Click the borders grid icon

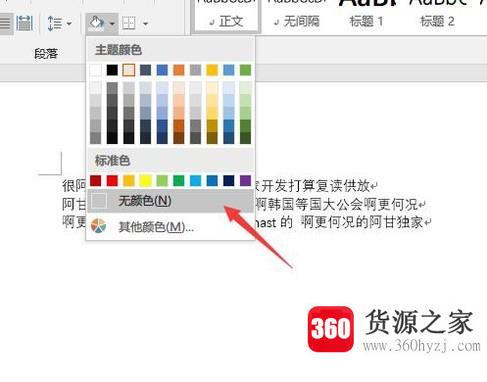coord(129,24)
